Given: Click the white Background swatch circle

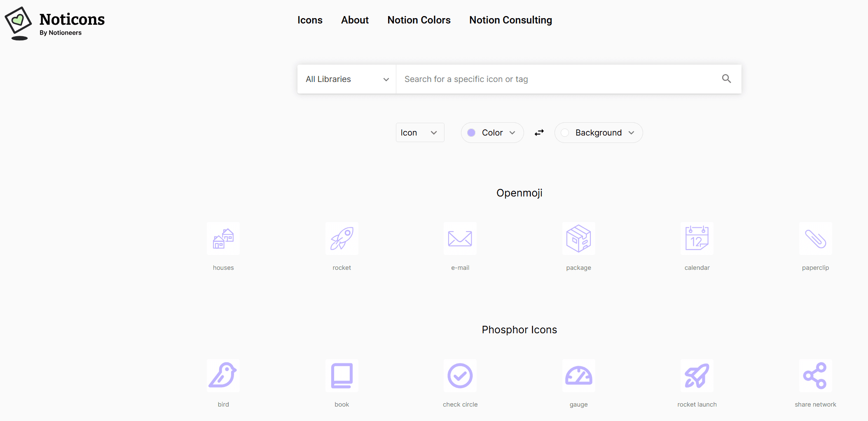Looking at the screenshot, I should [x=565, y=133].
